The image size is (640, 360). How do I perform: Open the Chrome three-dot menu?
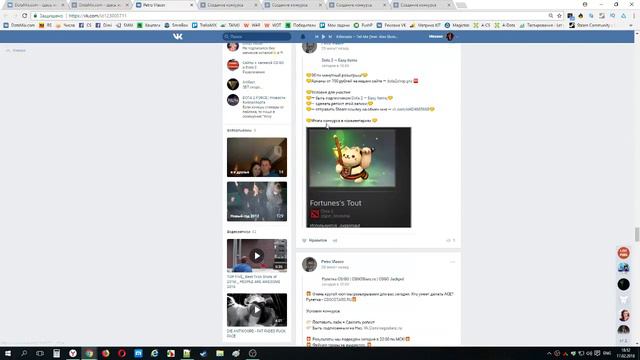[x=634, y=16]
